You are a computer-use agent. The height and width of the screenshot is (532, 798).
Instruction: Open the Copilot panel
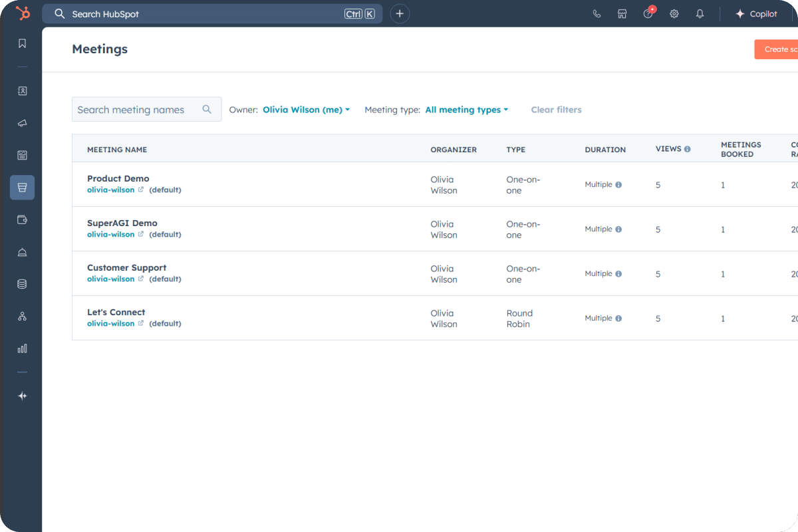756,14
